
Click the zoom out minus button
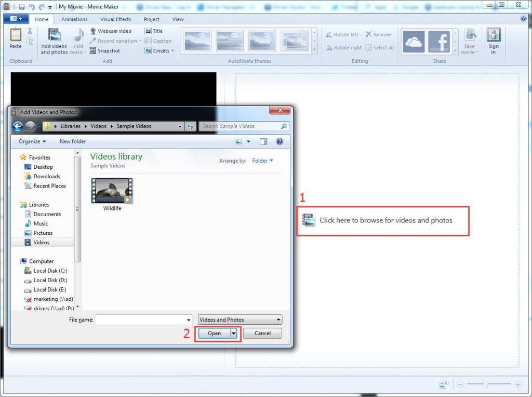[460, 385]
